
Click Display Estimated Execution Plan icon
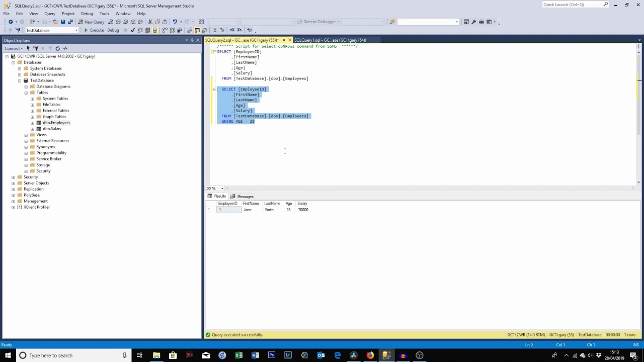(x=140, y=30)
